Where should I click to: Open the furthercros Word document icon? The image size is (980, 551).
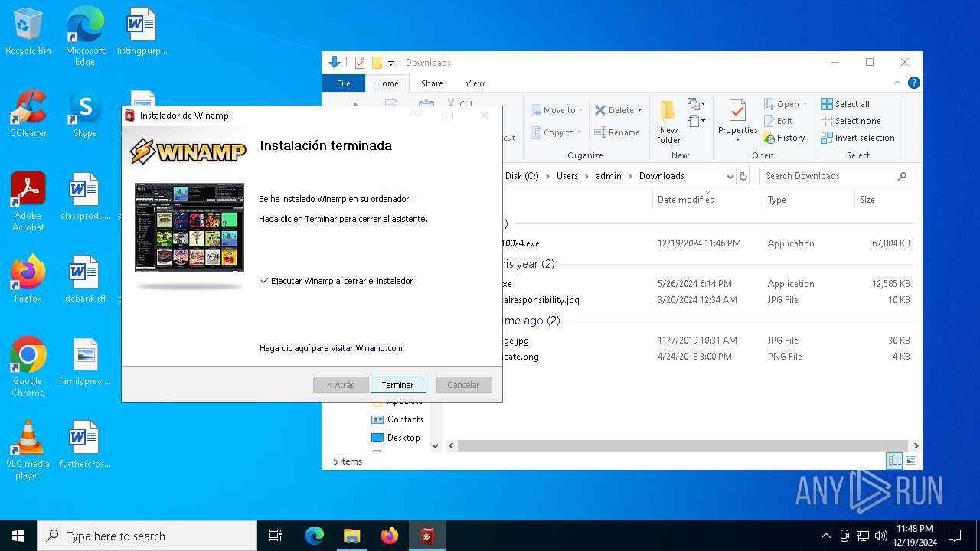pyautogui.click(x=85, y=445)
